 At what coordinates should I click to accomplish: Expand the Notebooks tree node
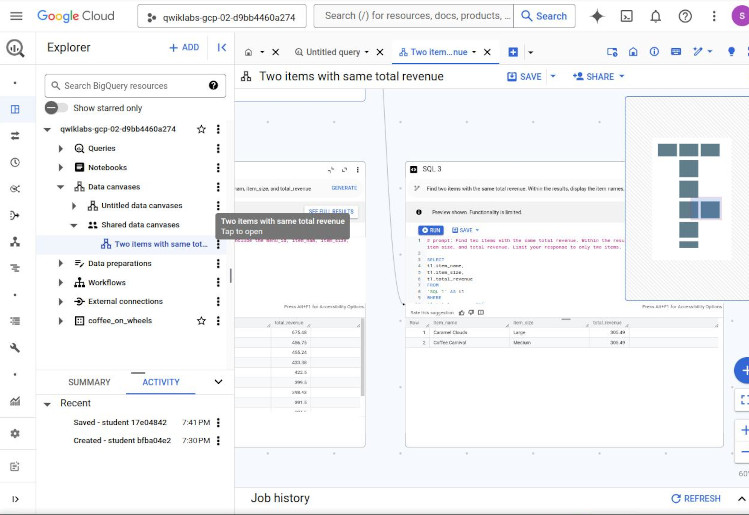coord(61,168)
